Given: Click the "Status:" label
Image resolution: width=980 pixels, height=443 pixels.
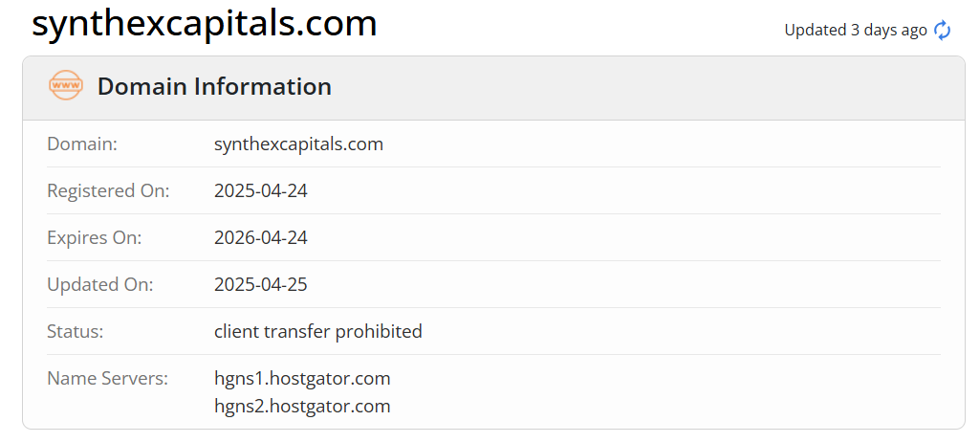Looking at the screenshot, I should coord(75,332).
